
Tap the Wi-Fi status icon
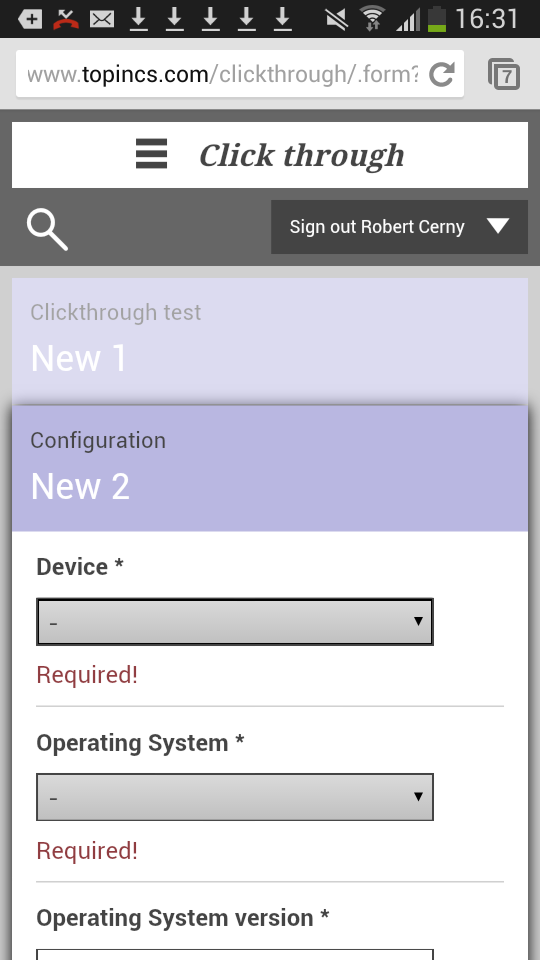[x=372, y=18]
